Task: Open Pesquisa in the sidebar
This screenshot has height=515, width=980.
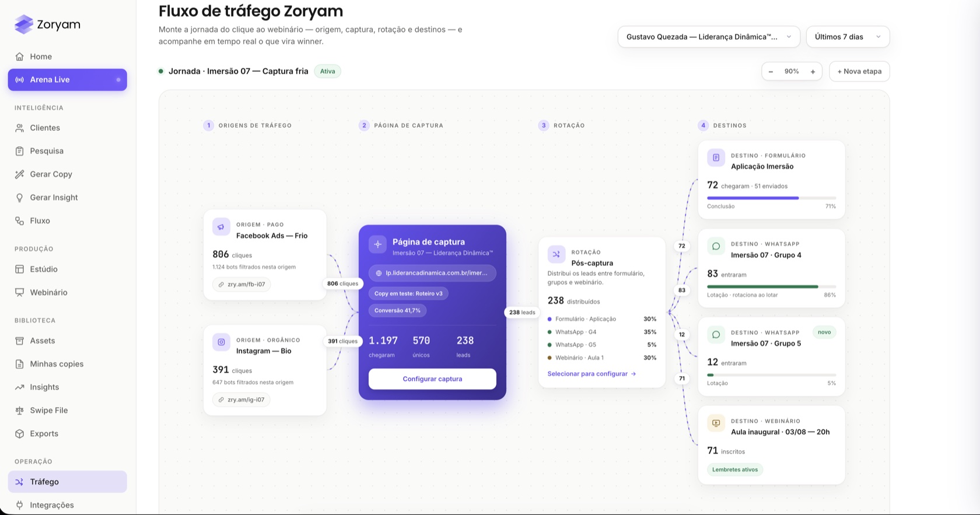Action: click(x=67, y=151)
